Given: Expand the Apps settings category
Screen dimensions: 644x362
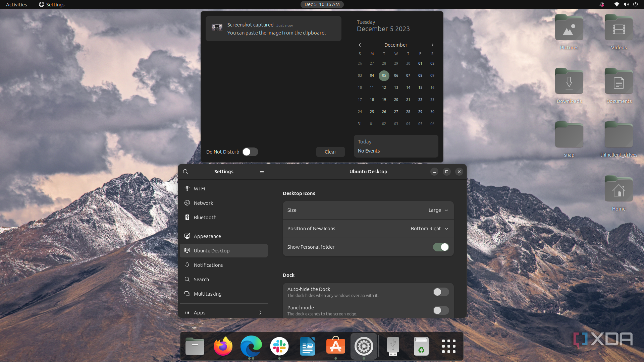Looking at the screenshot, I should tap(224, 312).
